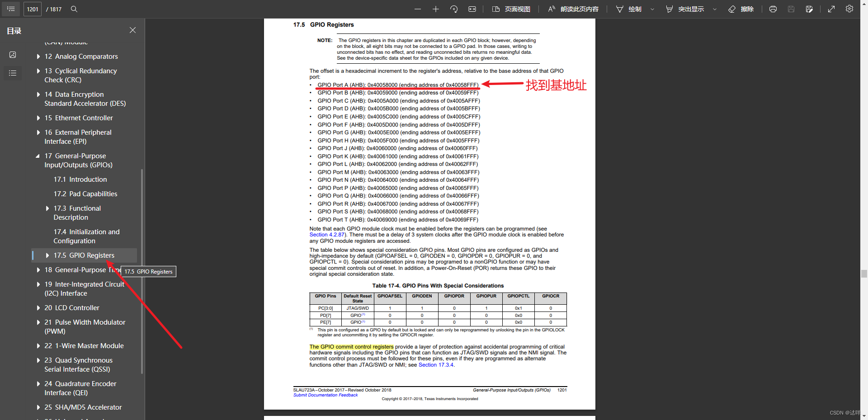The image size is (868, 420).
Task: Print the document with the printer icon
Action: [773, 9]
